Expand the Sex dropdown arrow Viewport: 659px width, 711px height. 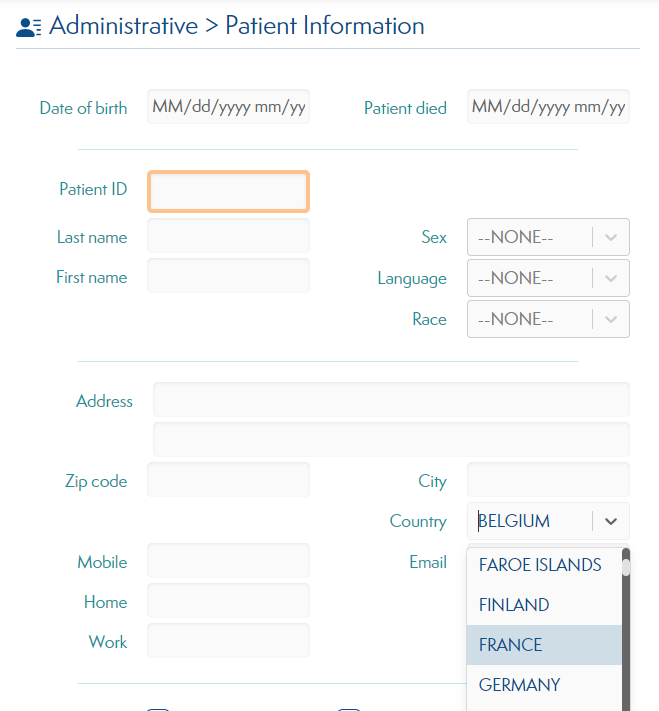(x=611, y=237)
